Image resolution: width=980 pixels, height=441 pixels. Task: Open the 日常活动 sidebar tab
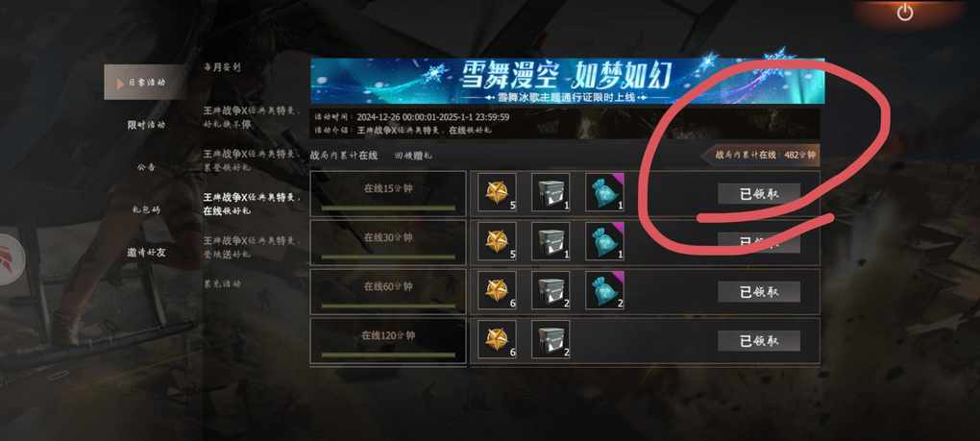[x=144, y=83]
